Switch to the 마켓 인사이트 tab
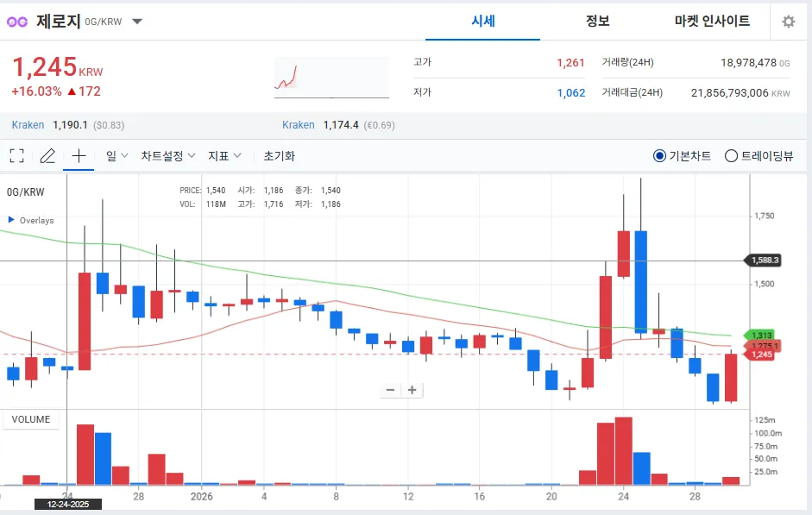 pyautogui.click(x=712, y=22)
